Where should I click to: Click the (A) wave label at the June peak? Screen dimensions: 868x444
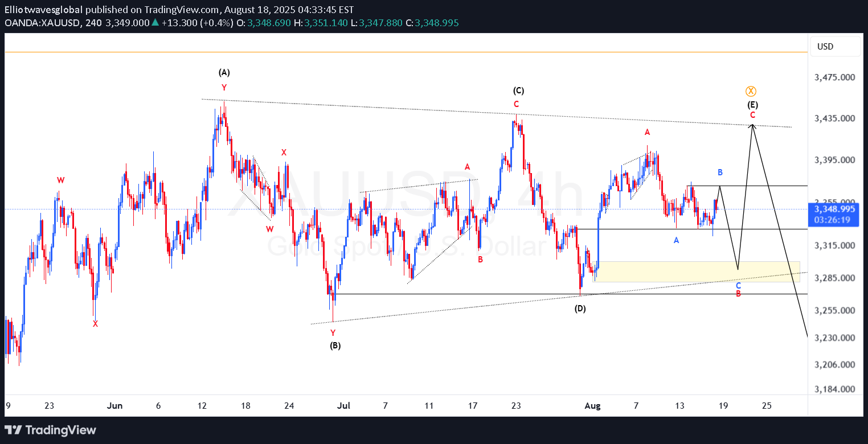(x=224, y=72)
